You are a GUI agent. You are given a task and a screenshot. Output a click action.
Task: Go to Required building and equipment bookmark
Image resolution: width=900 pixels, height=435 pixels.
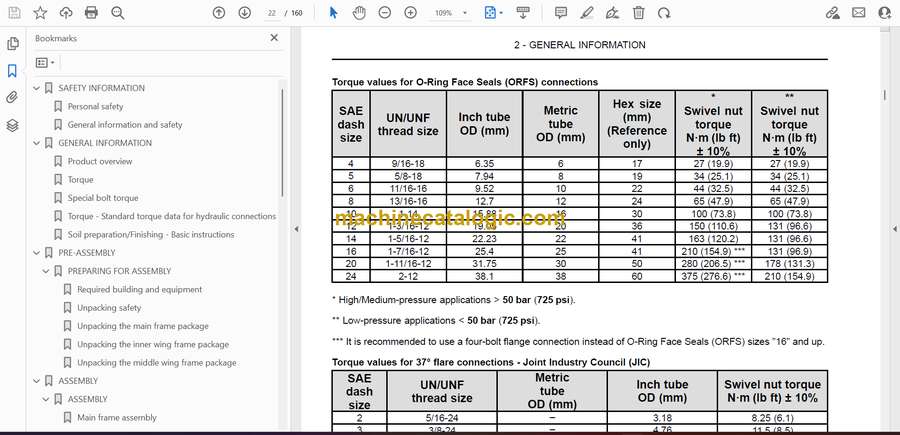click(x=139, y=289)
